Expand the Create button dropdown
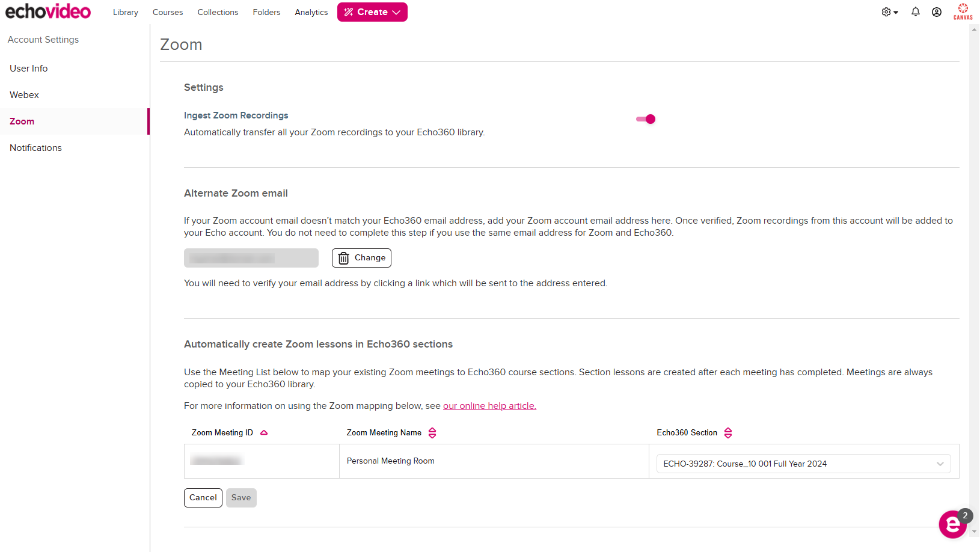This screenshot has width=980, height=552. 372,12
